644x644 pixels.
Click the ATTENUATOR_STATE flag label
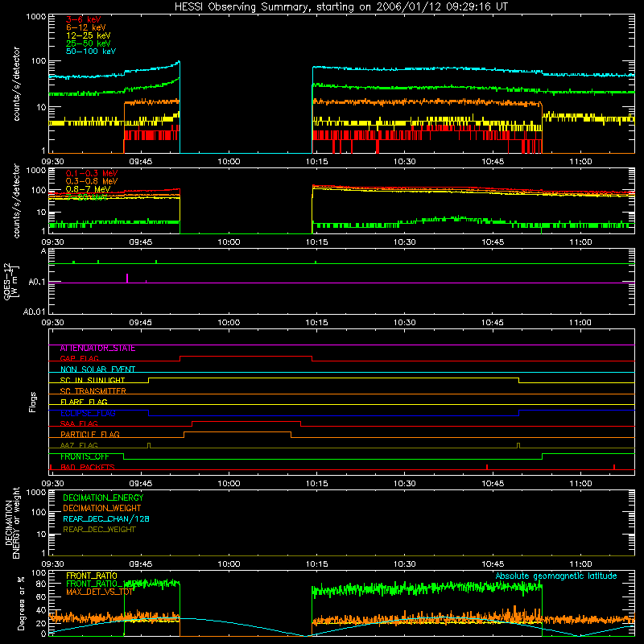coord(97,349)
